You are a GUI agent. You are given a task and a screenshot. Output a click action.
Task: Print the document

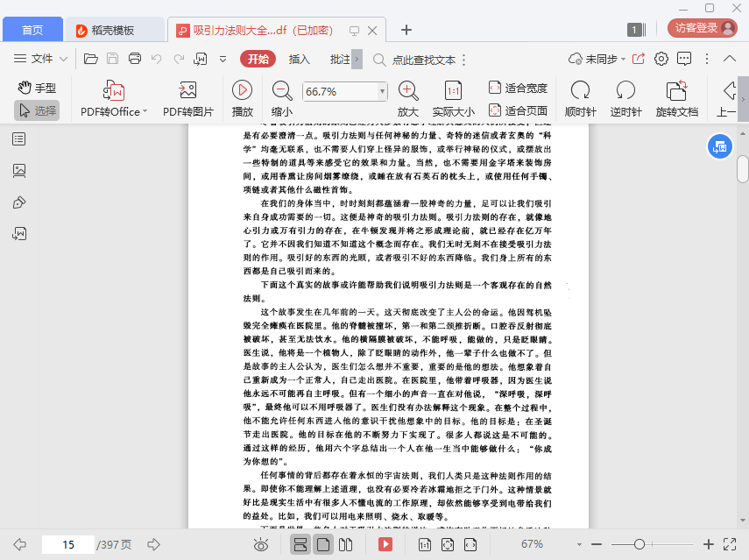[135, 59]
